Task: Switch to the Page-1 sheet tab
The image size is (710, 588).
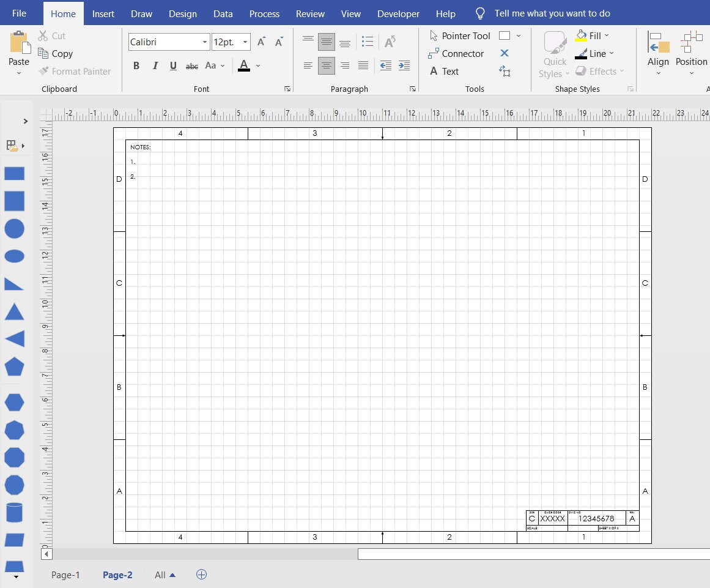Action: (65, 575)
